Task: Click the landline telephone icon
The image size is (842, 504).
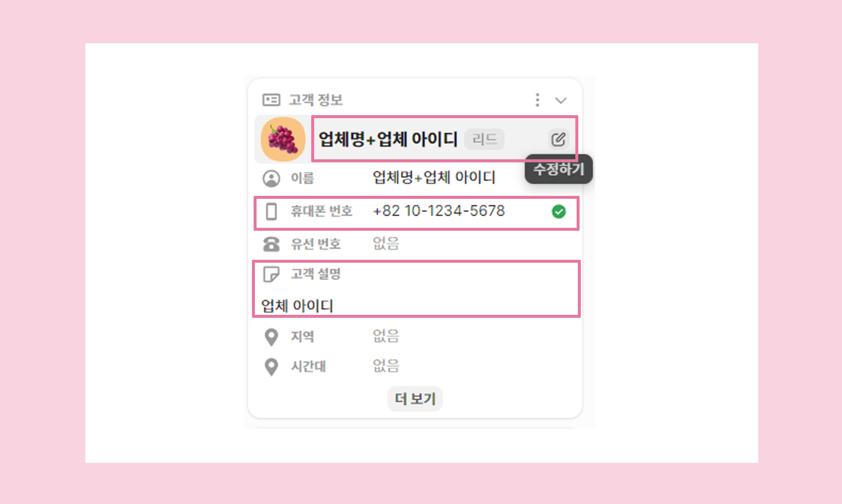Action: (x=271, y=244)
